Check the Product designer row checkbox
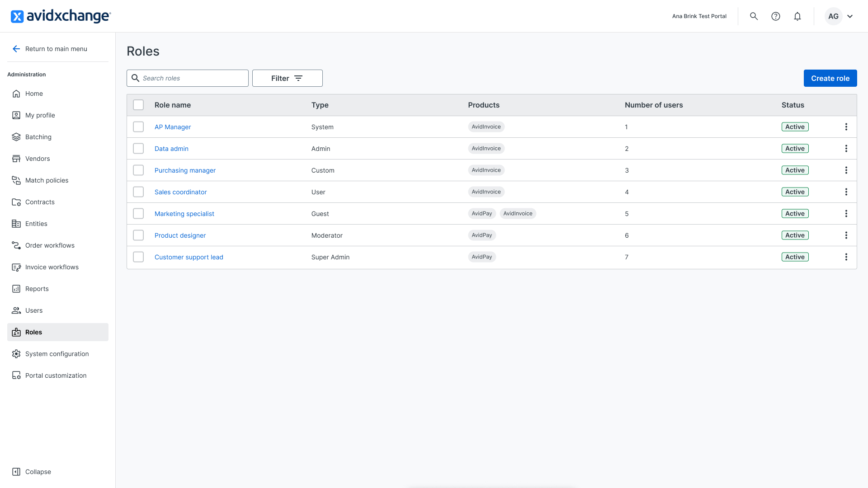 click(138, 235)
